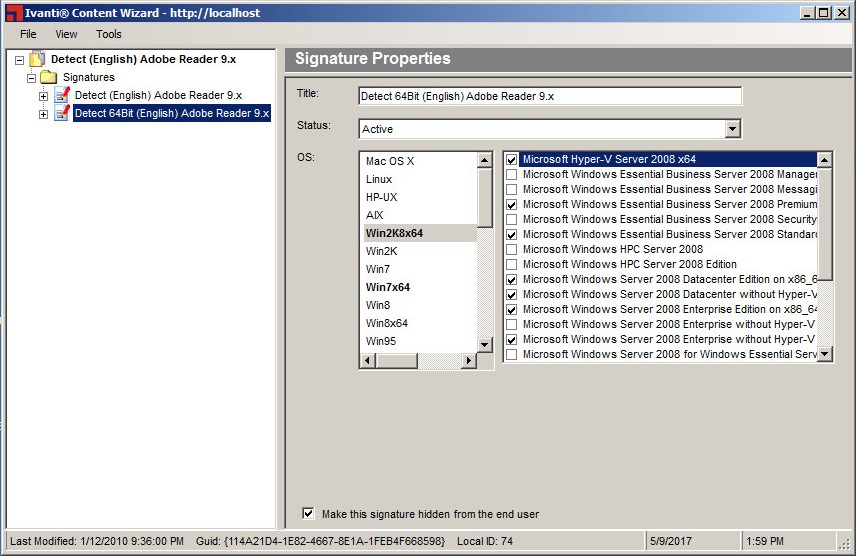Image resolution: width=856 pixels, height=556 pixels.
Task: Click the package icon beside Detect (English) Adobe Reader 9.x root
Action: coord(37,59)
